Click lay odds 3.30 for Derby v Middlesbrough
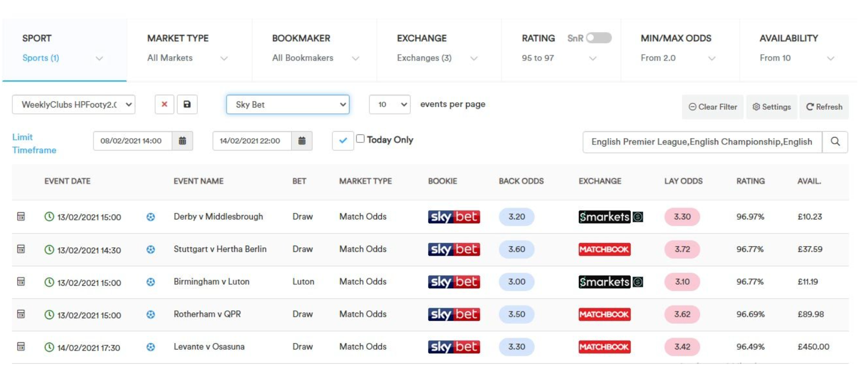Image resolution: width=868 pixels, height=381 pixels. click(683, 217)
